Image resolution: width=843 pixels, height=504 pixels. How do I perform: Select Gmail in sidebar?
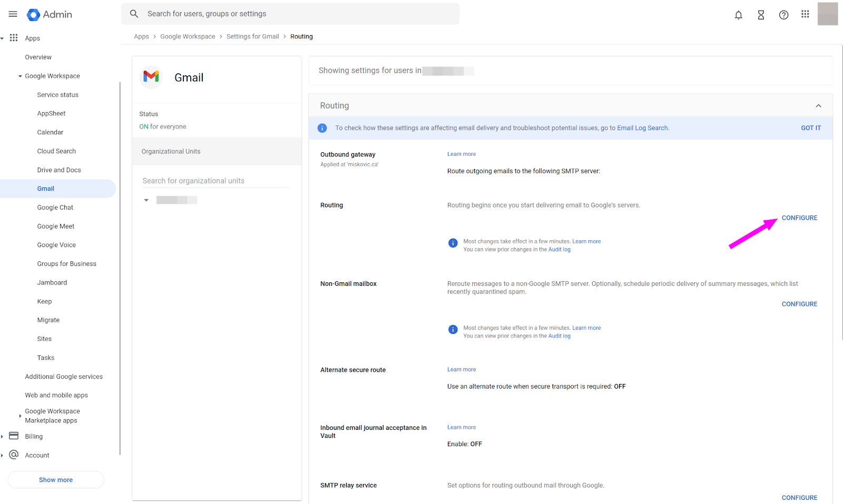coord(57,189)
